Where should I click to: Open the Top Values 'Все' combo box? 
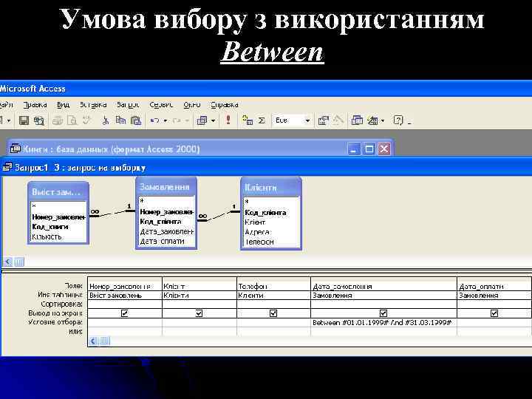click(x=293, y=120)
